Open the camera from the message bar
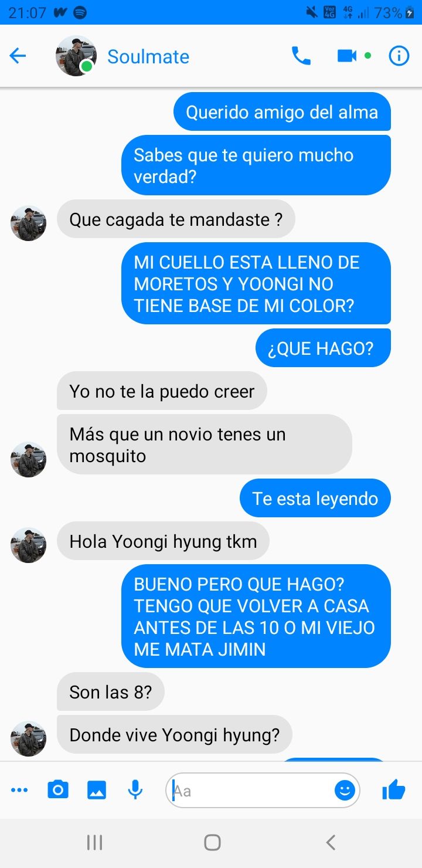Screen dimensions: 422x868 (x=57, y=791)
